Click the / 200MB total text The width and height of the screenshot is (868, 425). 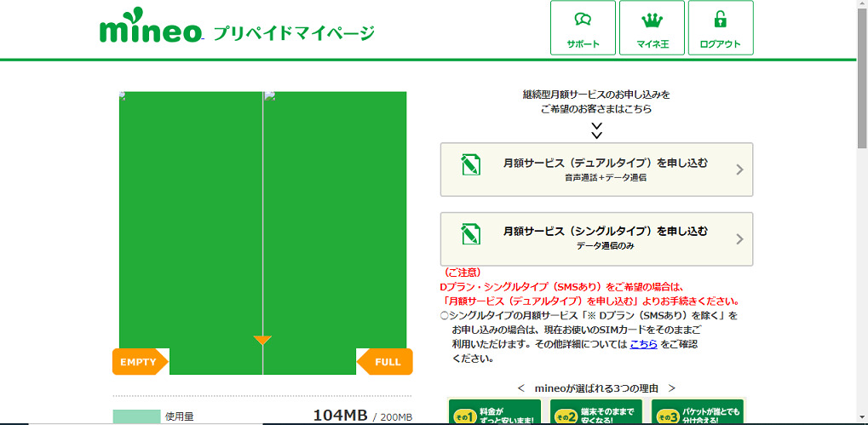click(393, 416)
